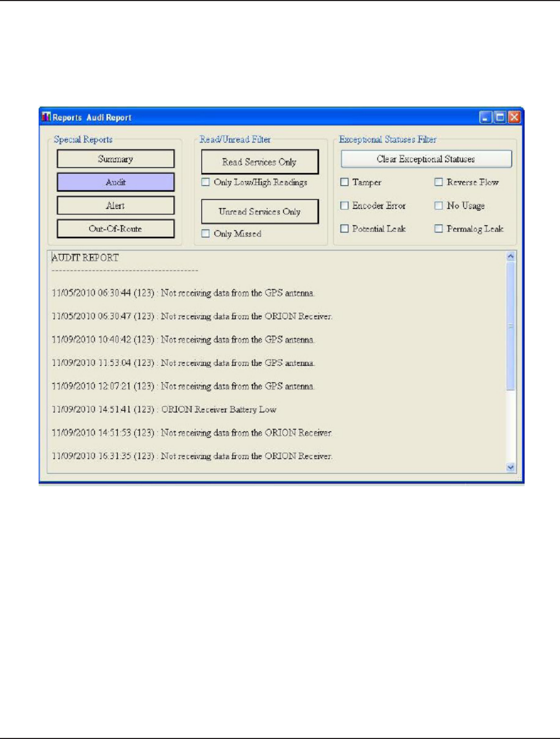
Task: Select the 11/05/2010 06:30:47 ORION Receiver entry
Action: point(192,316)
